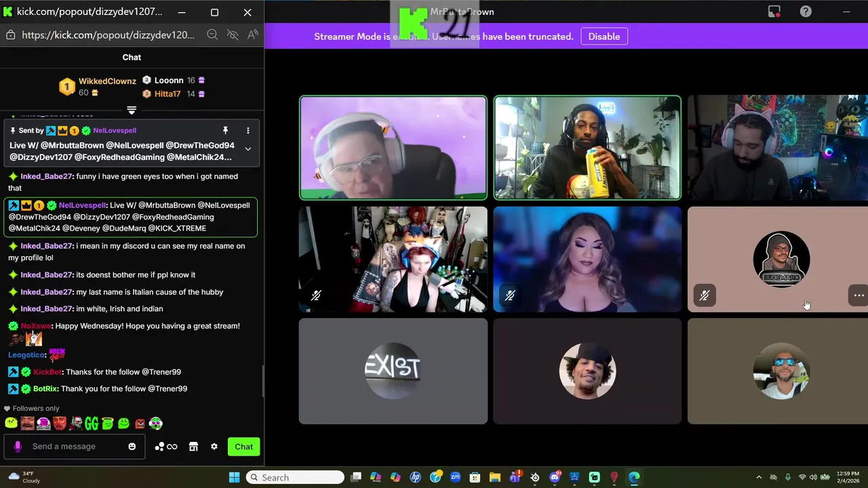Open File Explorer from the taskbar

495,477
